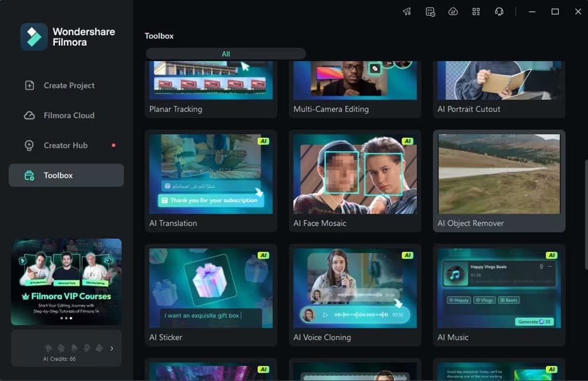Open the message notes icon in title bar
Image resolution: width=588 pixels, height=381 pixels.
[x=430, y=12]
